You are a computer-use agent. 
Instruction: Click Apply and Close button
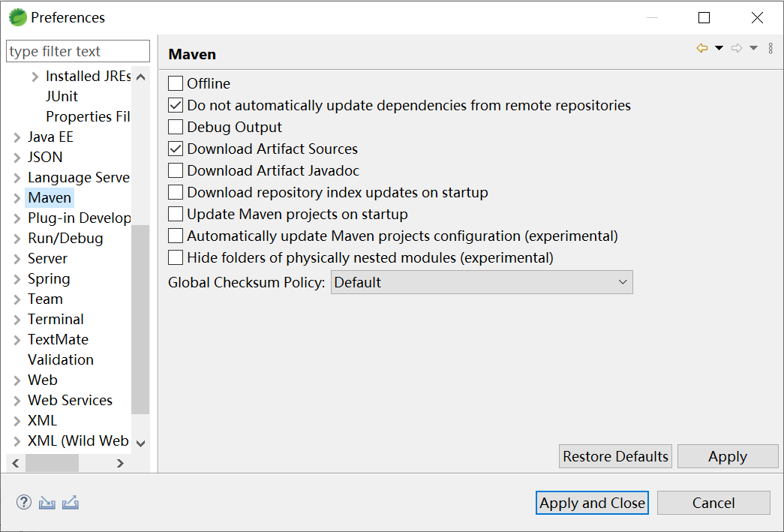tap(593, 503)
